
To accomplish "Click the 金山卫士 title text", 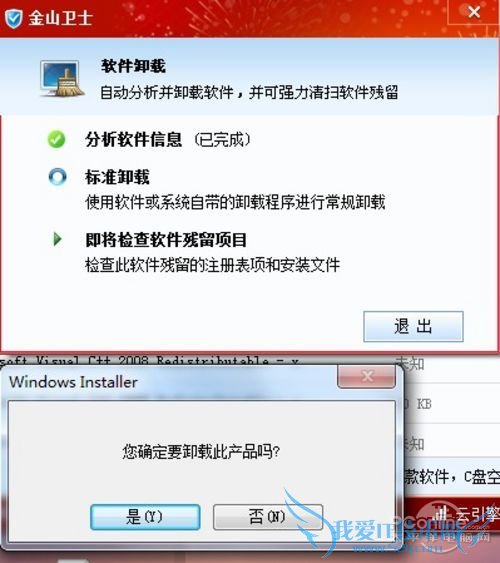I will click(x=61, y=18).
